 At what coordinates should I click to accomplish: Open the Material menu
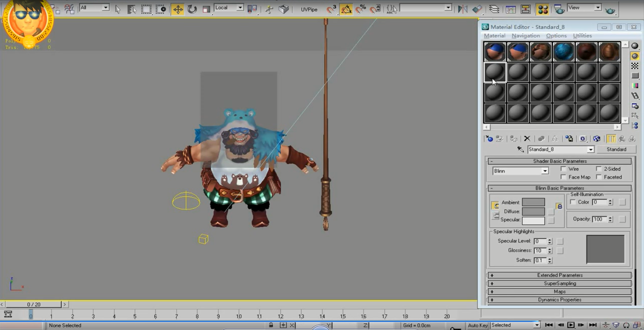coord(494,36)
